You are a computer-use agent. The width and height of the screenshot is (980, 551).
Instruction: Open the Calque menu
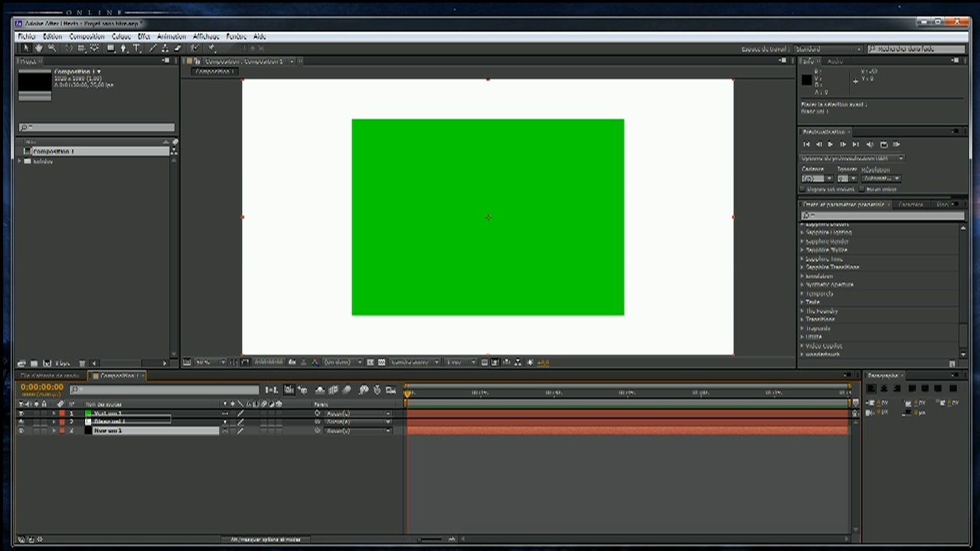[x=121, y=37]
